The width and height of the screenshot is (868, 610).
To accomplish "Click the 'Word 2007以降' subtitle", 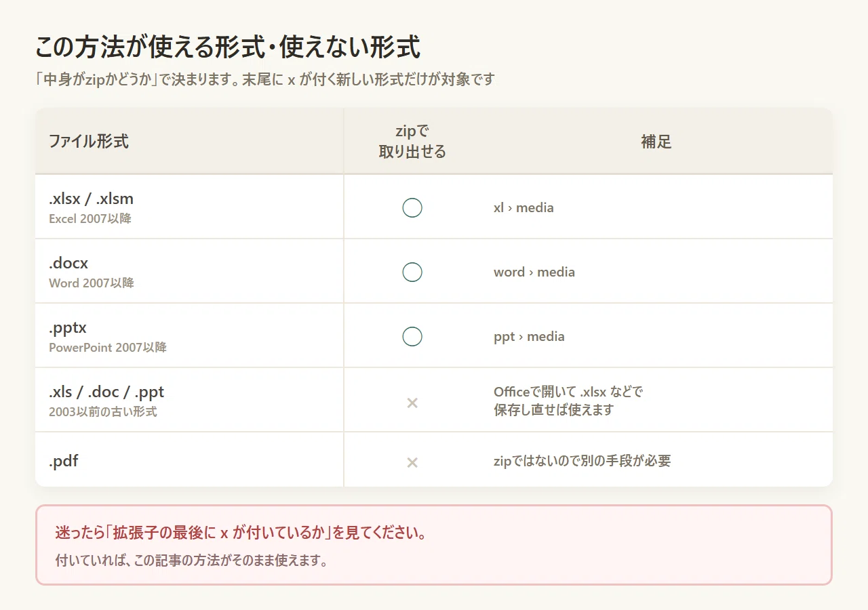I will pos(91,283).
